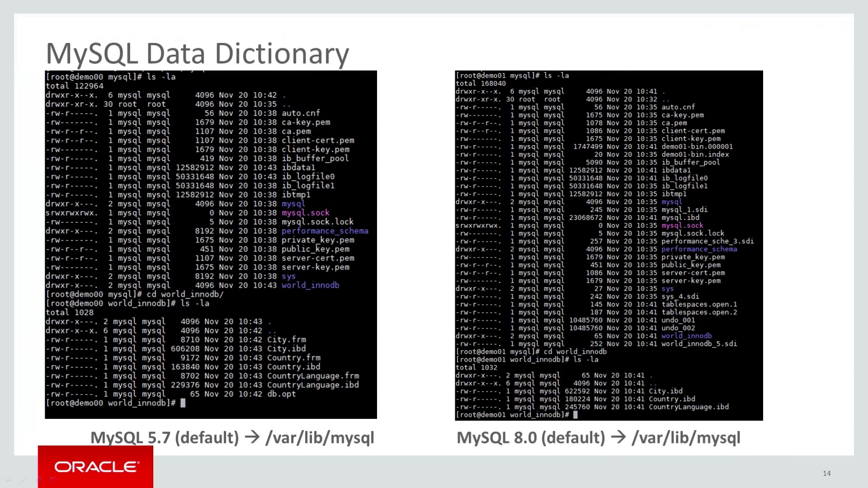The height and width of the screenshot is (488, 868).
Task: Click 'ibtmp1' in the demo01 terminal
Action: 674,194
